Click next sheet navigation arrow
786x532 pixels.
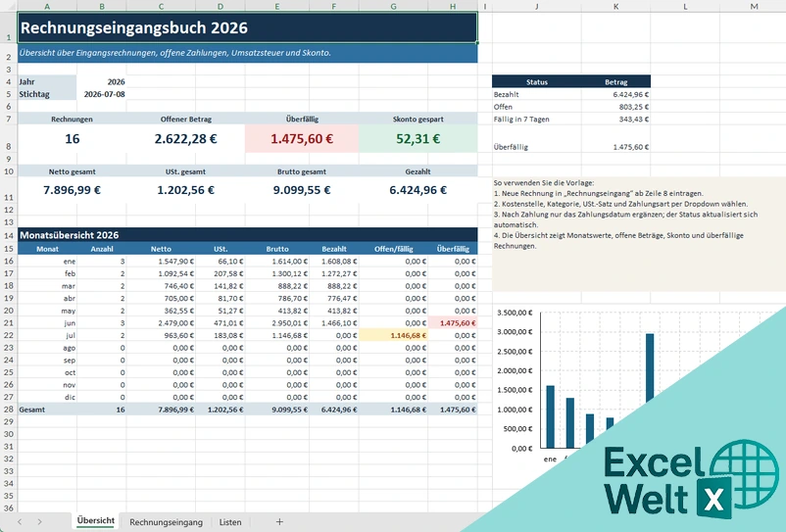click(39, 522)
